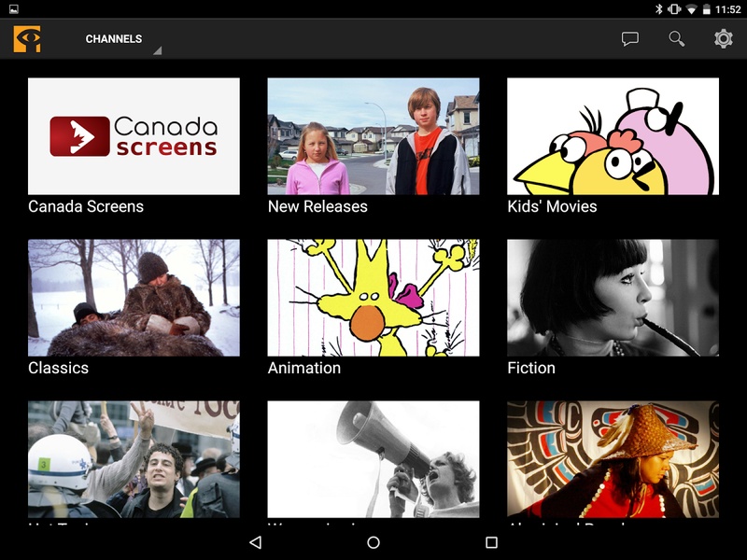This screenshot has height=560, width=747.
Task: Expand the CHANNELS dropdown menu
Action: point(122,39)
